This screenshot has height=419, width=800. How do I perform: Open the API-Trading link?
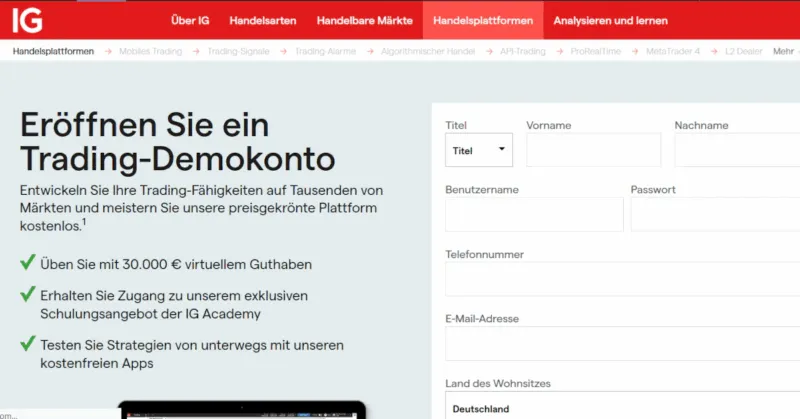522,51
